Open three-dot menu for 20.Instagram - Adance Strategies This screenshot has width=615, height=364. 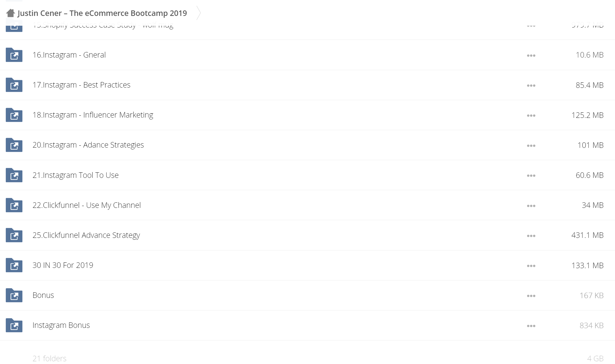pos(531,145)
